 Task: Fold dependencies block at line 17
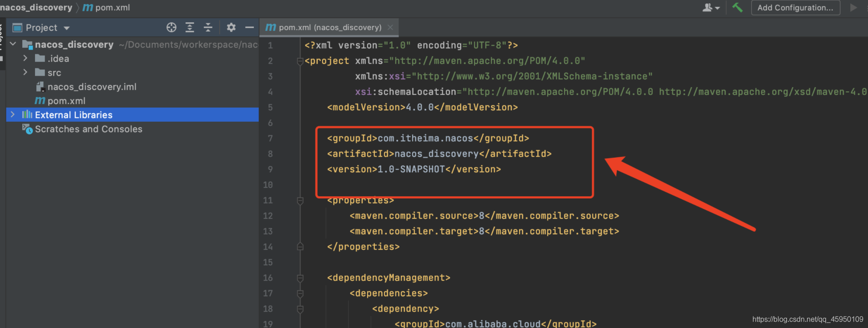pyautogui.click(x=300, y=293)
